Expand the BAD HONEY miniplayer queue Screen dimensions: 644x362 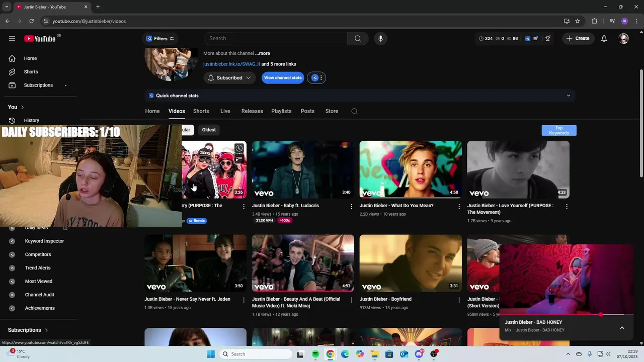click(622, 328)
